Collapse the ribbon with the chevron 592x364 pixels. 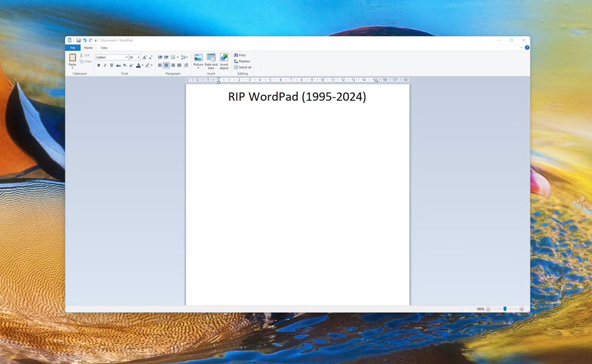point(521,47)
